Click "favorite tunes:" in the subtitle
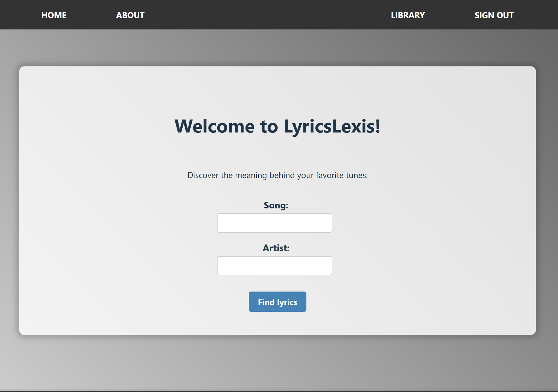This screenshot has width=558, height=392. click(x=342, y=175)
